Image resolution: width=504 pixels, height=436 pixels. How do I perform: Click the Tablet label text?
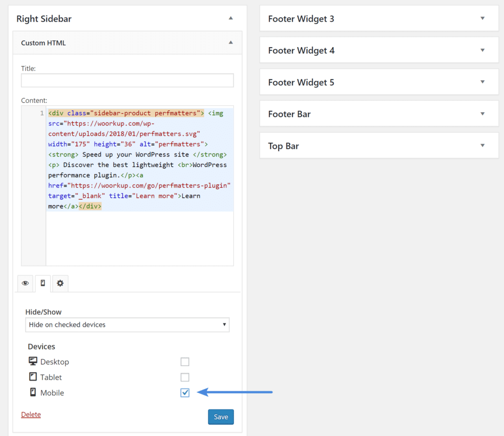coord(51,377)
